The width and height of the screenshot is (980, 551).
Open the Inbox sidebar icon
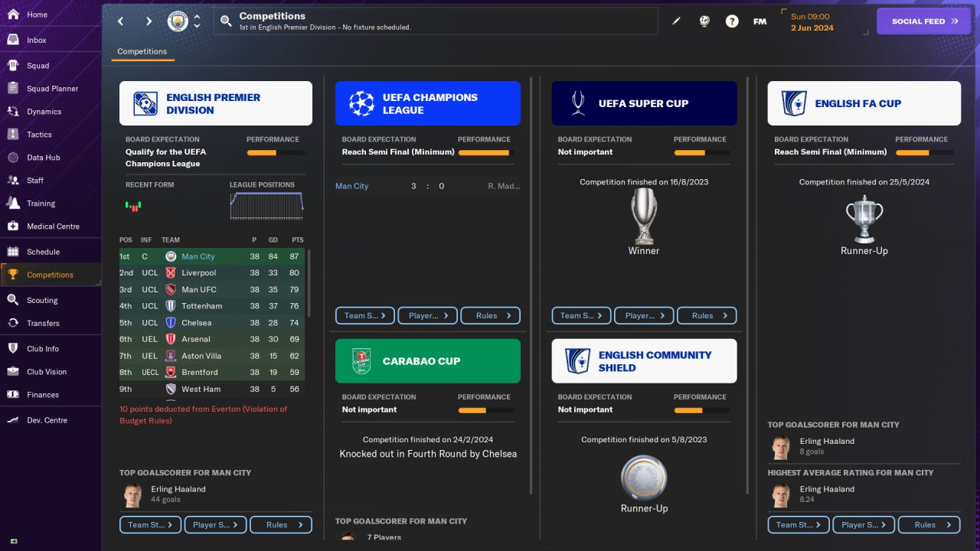point(13,40)
